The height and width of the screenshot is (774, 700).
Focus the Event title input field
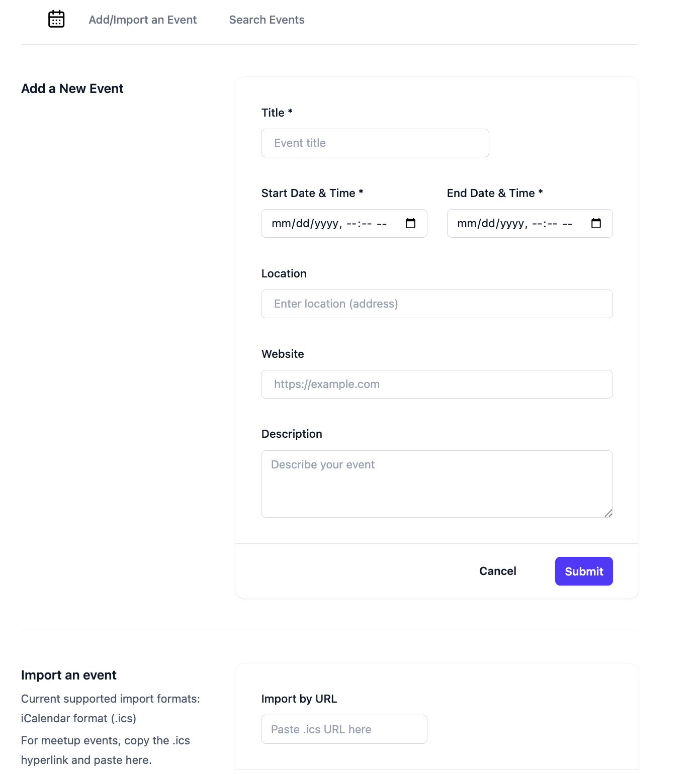tap(375, 143)
